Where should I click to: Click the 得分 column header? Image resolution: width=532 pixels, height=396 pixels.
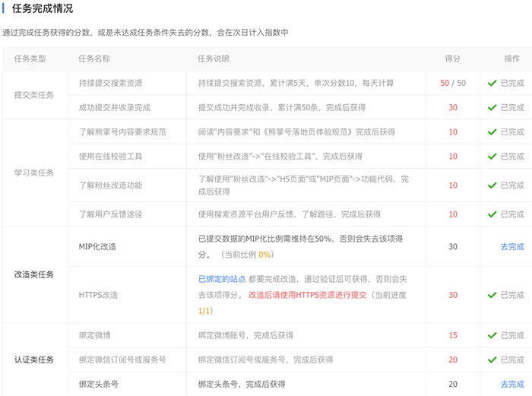point(453,59)
